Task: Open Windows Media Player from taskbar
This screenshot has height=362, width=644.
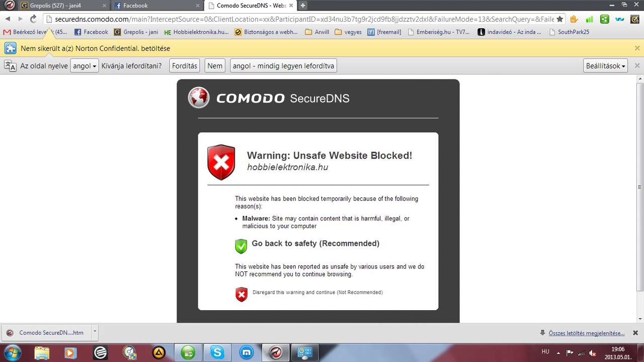Action: click(71, 352)
